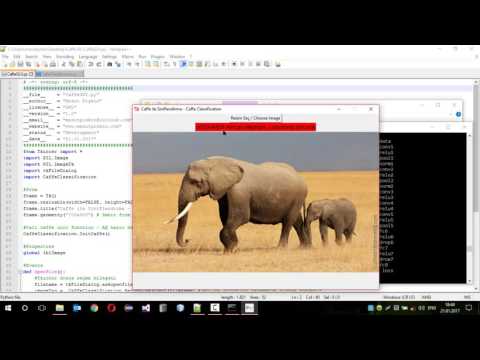Open the File menu
The height and width of the screenshot is (360, 480).
[x=5, y=57]
